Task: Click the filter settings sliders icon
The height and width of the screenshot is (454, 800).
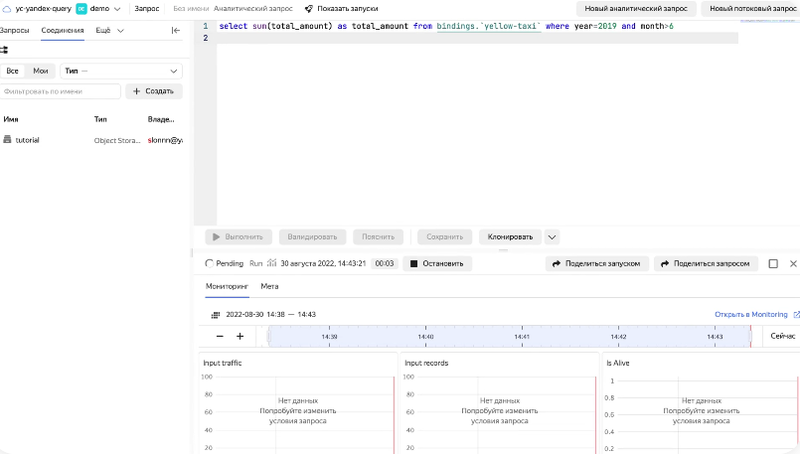Action: tap(4, 50)
